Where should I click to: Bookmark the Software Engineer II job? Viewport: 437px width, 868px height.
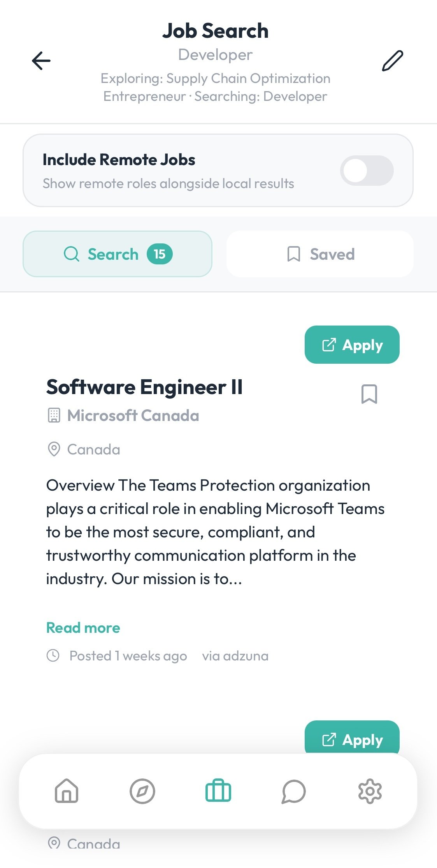point(369,394)
